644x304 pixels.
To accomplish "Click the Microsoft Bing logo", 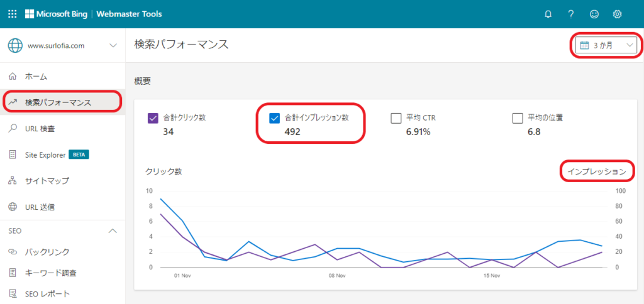I will (x=56, y=14).
